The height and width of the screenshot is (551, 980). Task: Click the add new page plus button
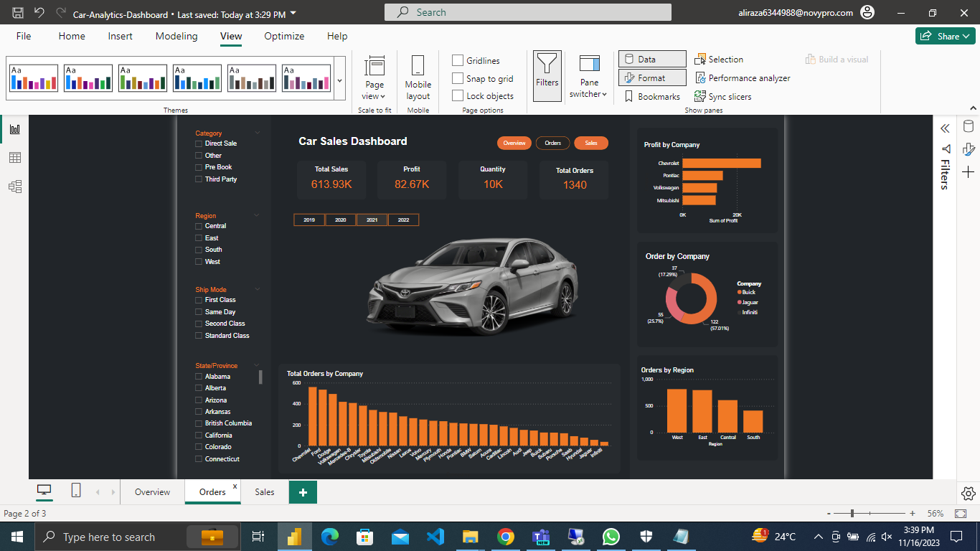click(x=303, y=492)
